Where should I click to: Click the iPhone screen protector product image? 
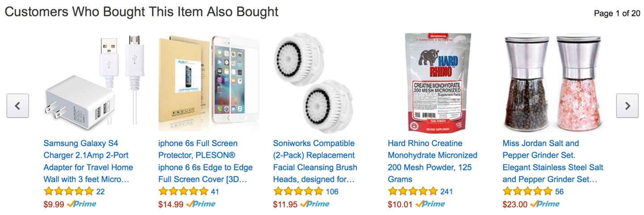point(208,83)
